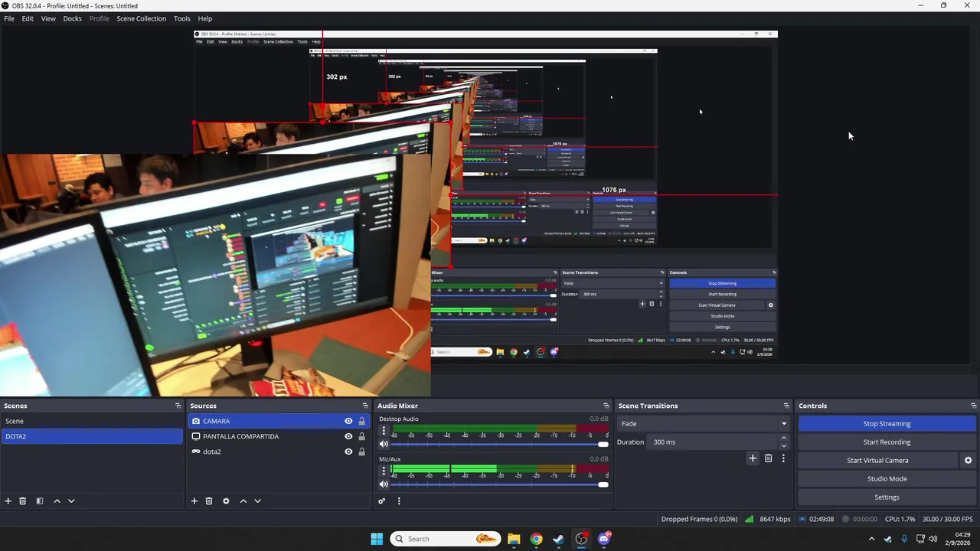Decrease transition duration with down arrow
Viewport: 980px width, 551px height.
tap(783, 445)
